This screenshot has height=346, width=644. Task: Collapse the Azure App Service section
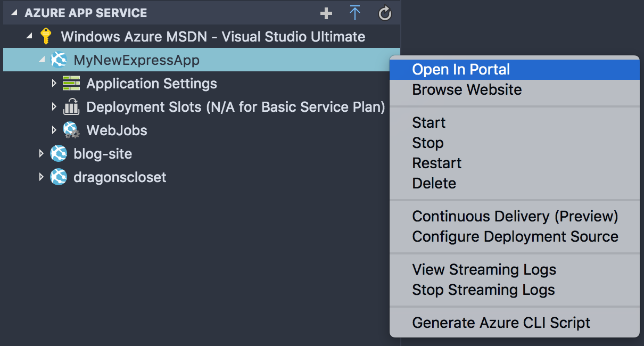[14, 13]
